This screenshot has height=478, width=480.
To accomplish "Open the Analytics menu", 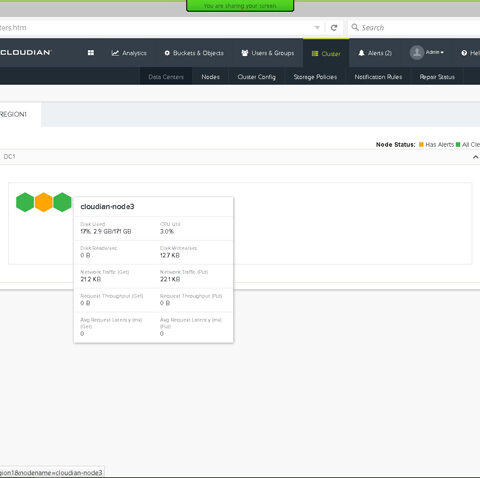I will (129, 53).
